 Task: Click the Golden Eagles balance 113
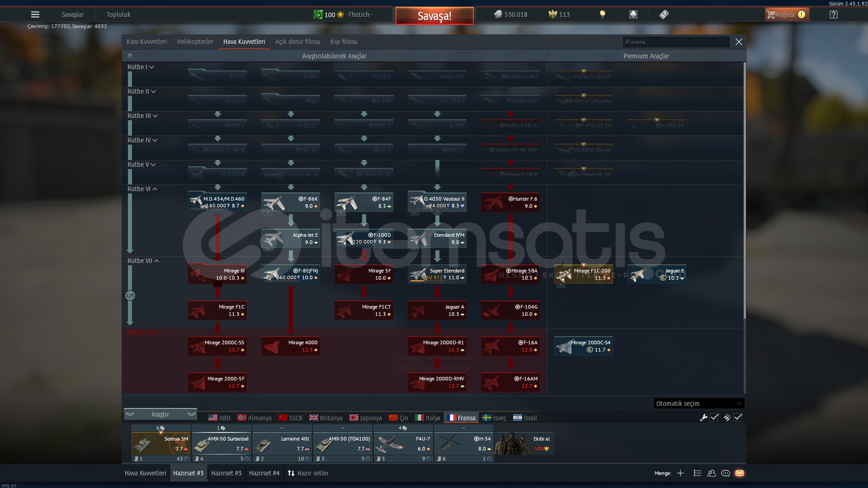tap(559, 14)
